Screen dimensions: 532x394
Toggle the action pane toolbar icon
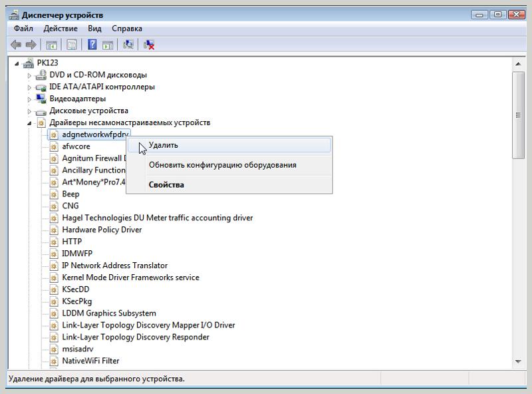click(x=108, y=45)
